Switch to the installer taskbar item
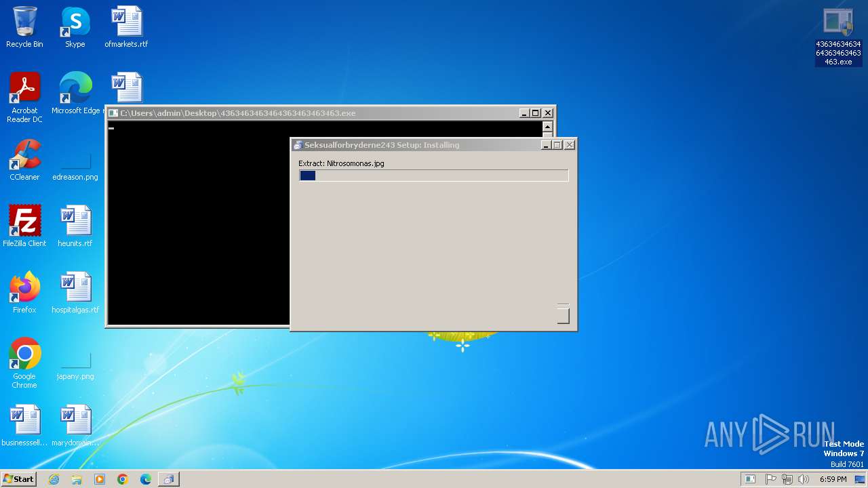Screen dimensions: 868x488 point(168,479)
